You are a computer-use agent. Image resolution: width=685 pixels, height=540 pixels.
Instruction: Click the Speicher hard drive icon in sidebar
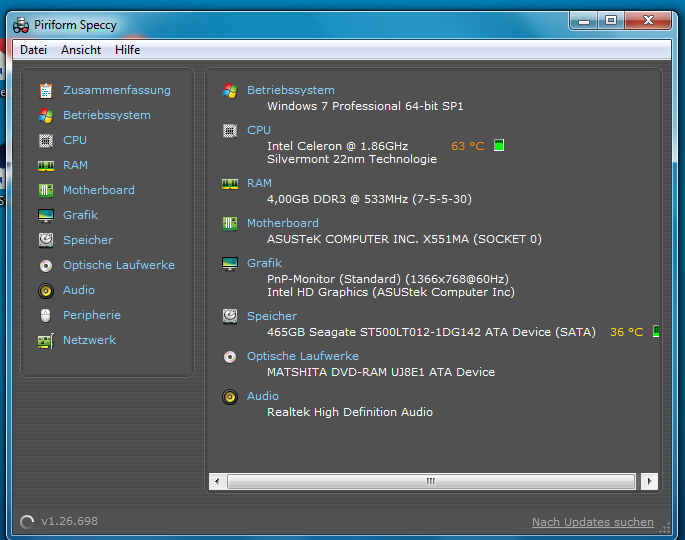(45, 240)
